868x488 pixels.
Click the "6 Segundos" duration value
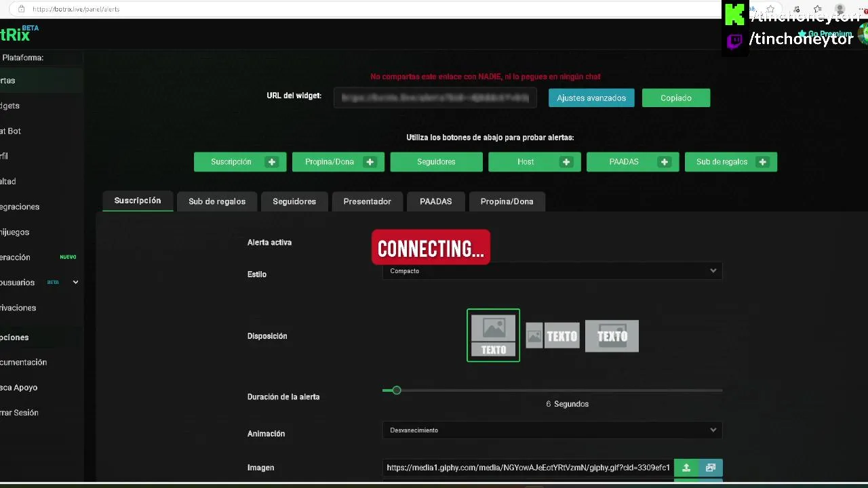coord(567,404)
